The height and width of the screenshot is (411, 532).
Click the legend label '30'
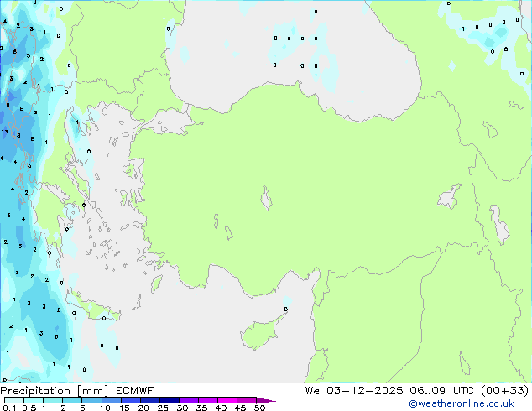pyautogui.click(x=182, y=408)
